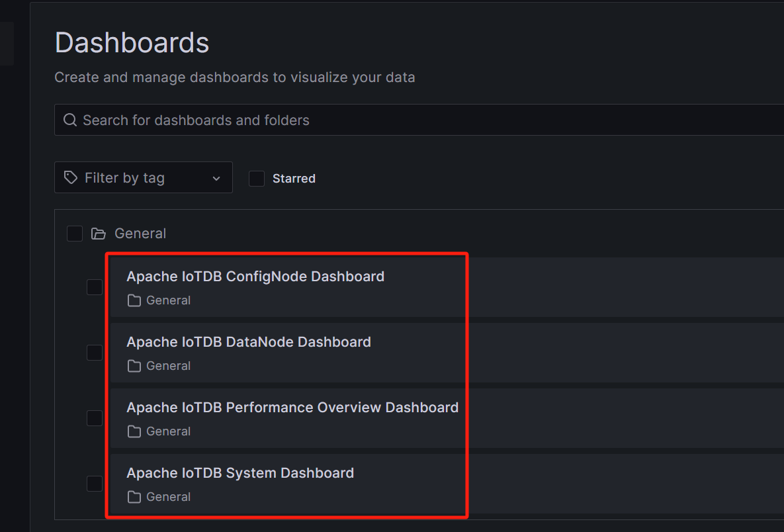Click folder icon under System Dashboard title
Image resolution: width=784 pixels, height=532 pixels.
pyautogui.click(x=134, y=497)
